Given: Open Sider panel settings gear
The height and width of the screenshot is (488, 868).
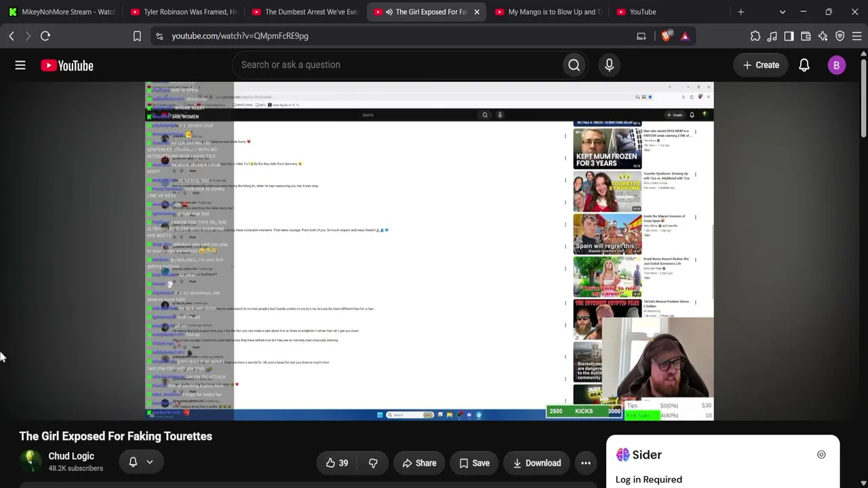Looking at the screenshot, I should tap(821, 455).
